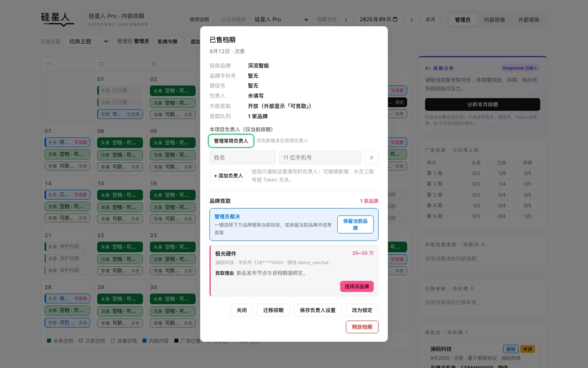
Task: Click 关闭 to close the dialog
Action: pos(242,310)
